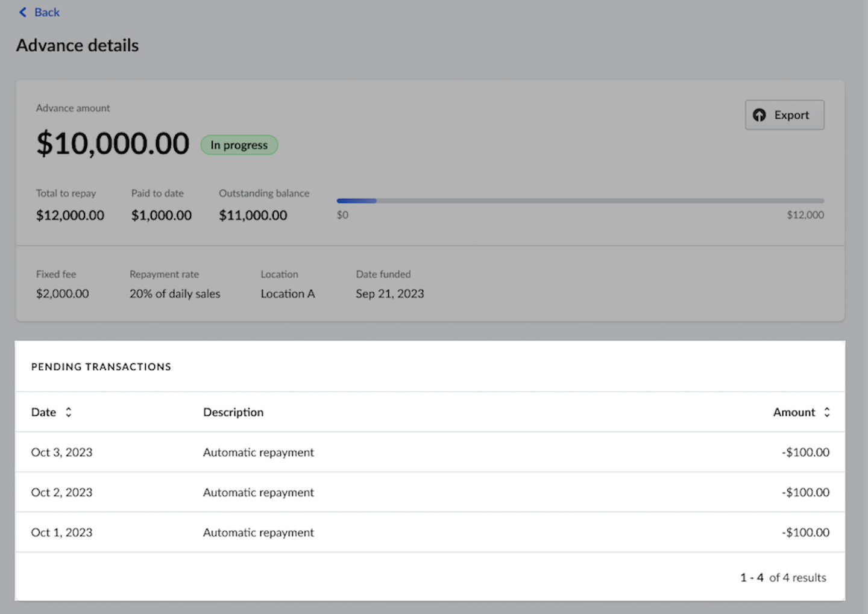The height and width of the screenshot is (614, 868).
Task: Click the $11,000.00 outstanding balance value
Action: pyautogui.click(x=253, y=215)
